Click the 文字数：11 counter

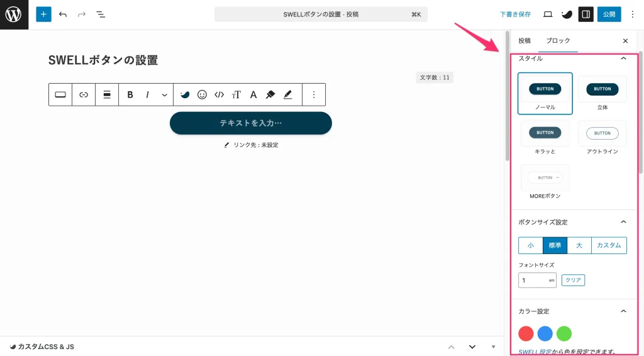point(435,77)
